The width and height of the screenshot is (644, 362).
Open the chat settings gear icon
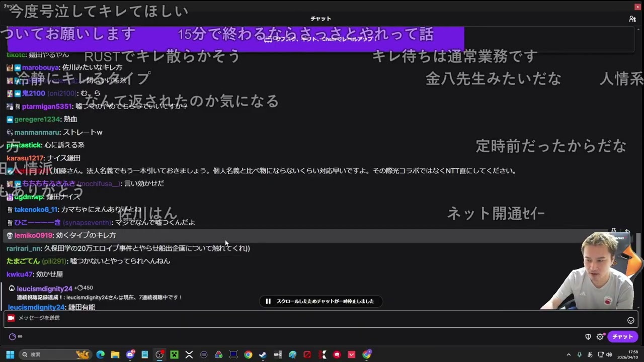point(600,337)
